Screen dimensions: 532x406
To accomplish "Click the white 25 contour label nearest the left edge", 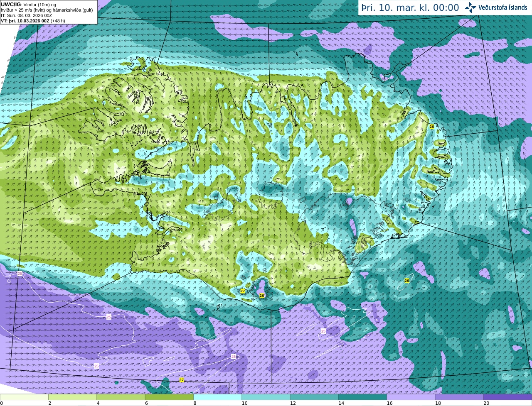I will pos(20,274).
